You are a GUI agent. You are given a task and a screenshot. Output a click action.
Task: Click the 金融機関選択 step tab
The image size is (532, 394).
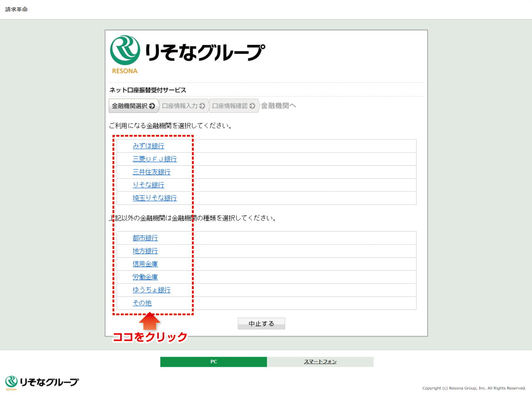(x=133, y=106)
